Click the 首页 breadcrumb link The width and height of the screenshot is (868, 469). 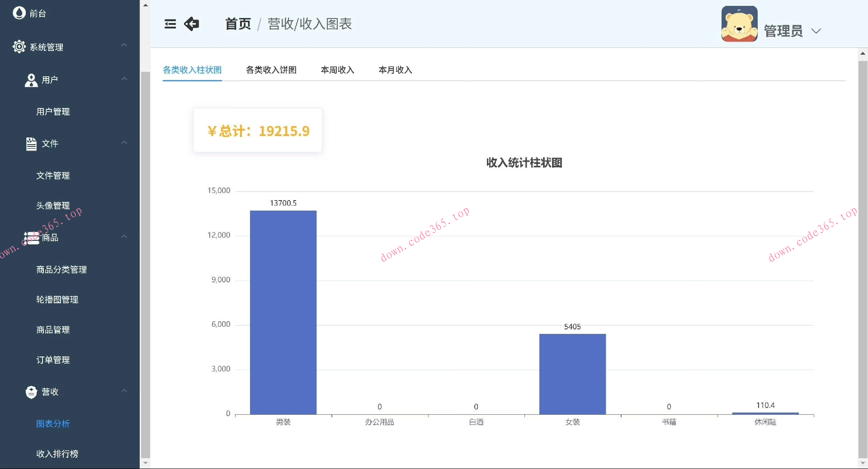click(237, 24)
